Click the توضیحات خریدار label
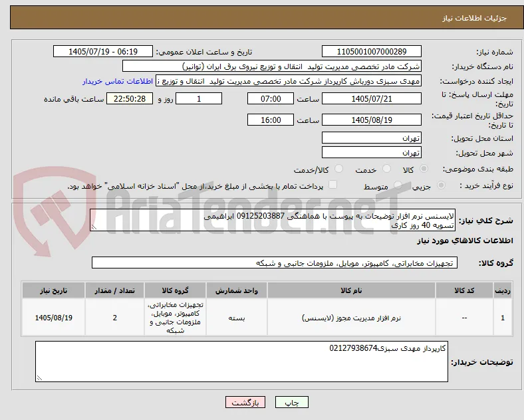 tap(482, 362)
